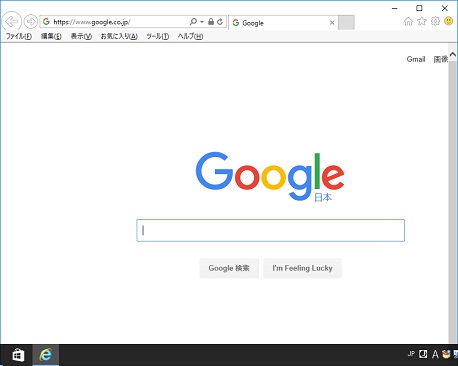Minimize the browser window

395,8
